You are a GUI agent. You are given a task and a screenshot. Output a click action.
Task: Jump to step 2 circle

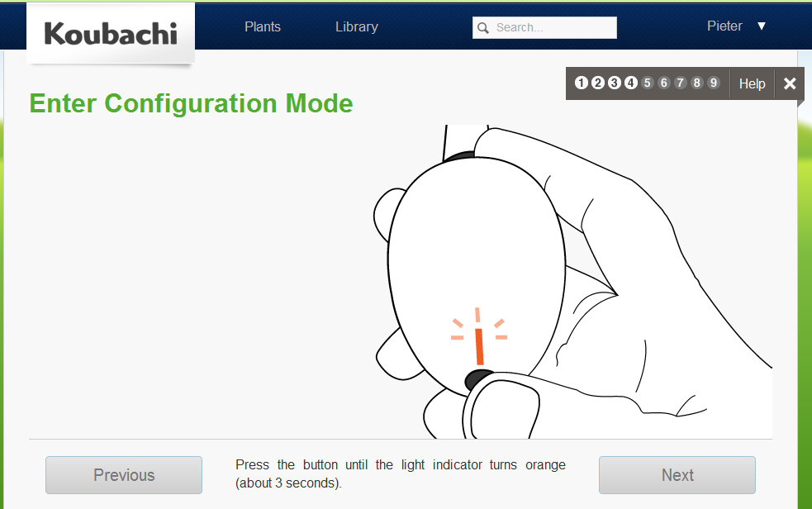597,83
